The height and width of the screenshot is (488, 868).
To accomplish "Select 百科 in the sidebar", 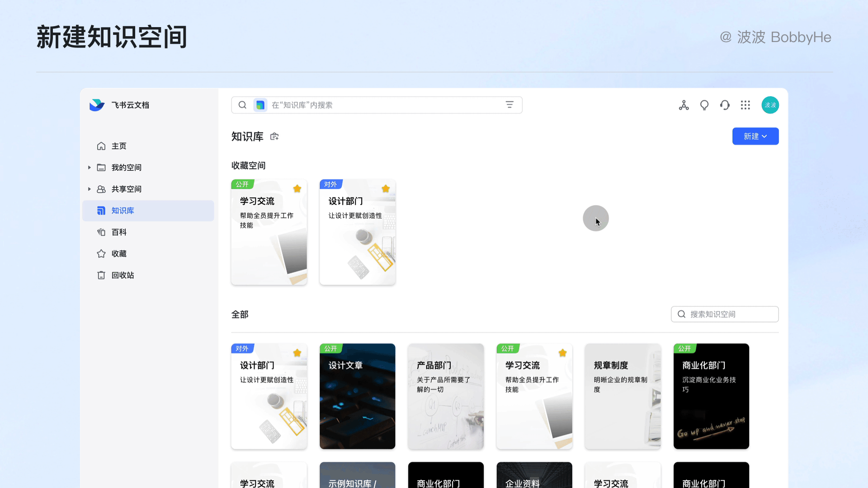I will pos(118,232).
